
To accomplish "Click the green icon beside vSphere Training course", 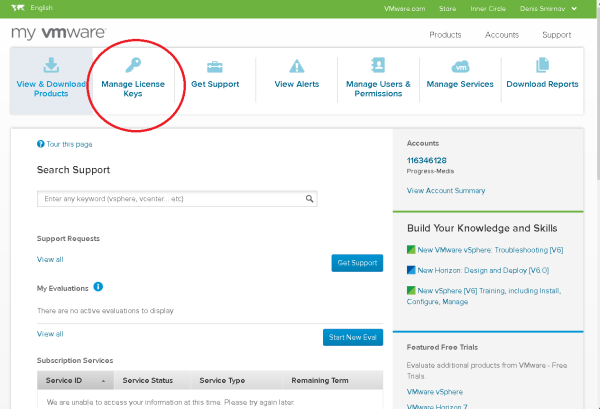I will tap(411, 290).
